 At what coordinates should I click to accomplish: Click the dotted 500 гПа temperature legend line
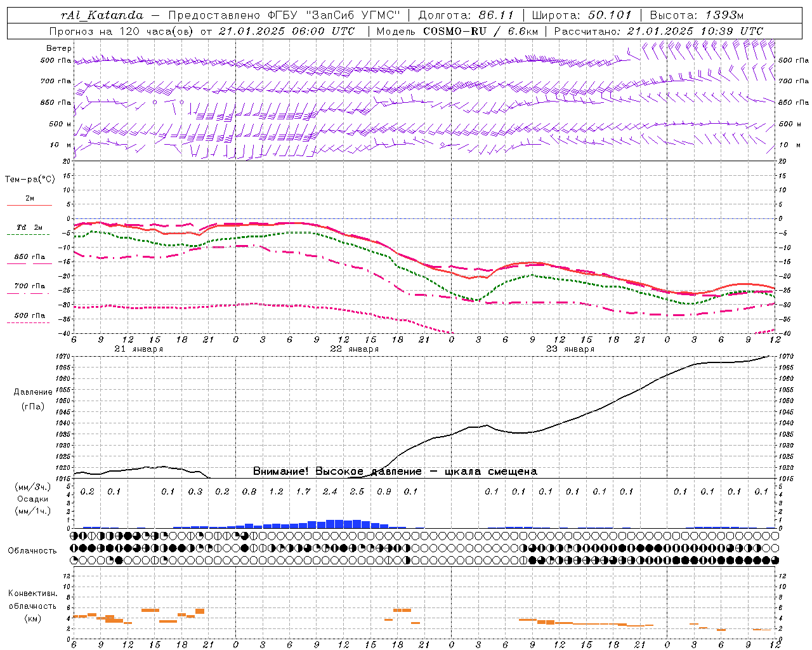29,323
